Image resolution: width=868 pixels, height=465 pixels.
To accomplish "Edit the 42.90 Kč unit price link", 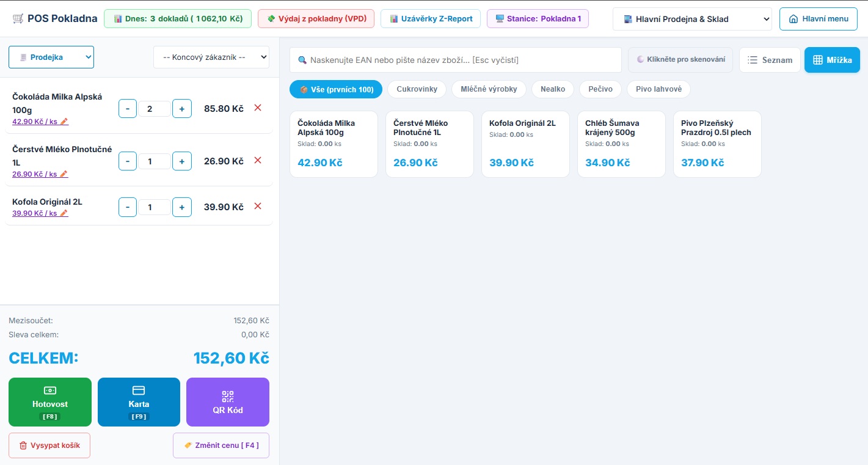I will click(40, 122).
